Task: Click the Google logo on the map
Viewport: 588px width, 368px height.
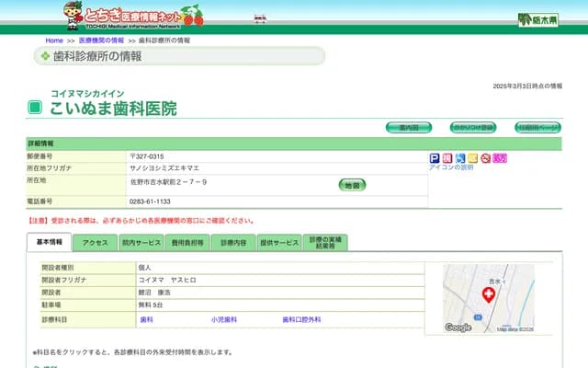Action: pyautogui.click(x=458, y=328)
